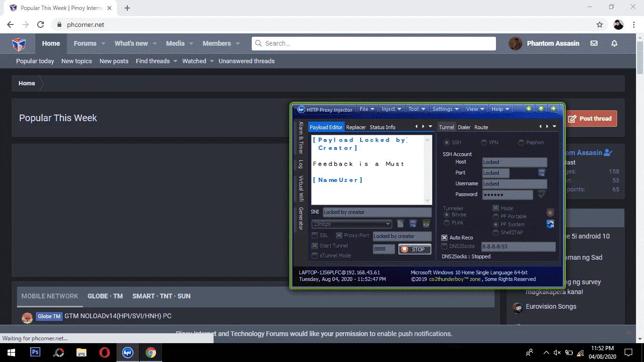Switch to the Route tab
Viewport: 644px width, 362px height.
(x=481, y=127)
